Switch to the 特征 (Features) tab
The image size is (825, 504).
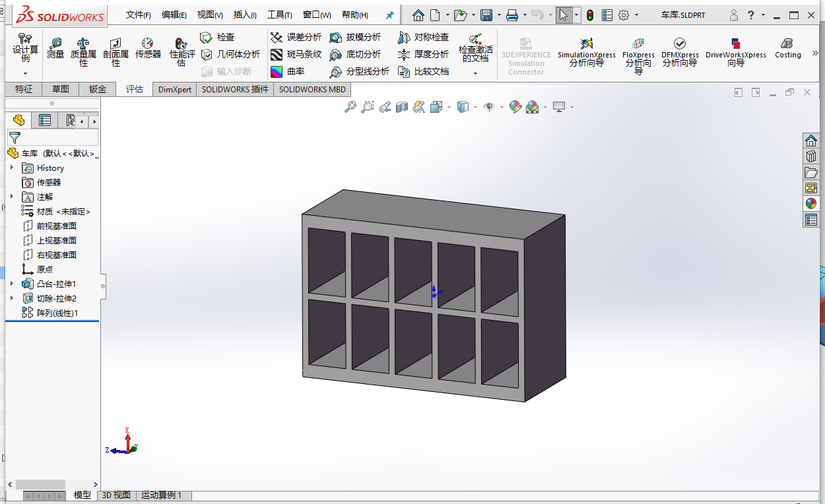pyautogui.click(x=24, y=89)
